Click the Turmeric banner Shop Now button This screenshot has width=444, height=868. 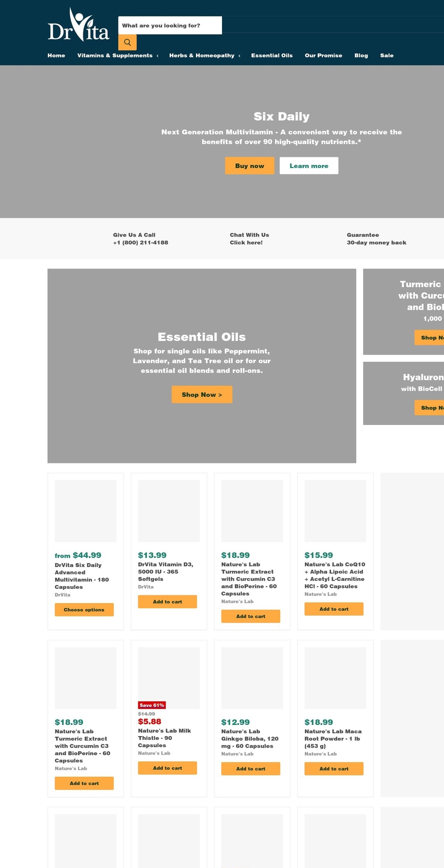click(430, 337)
